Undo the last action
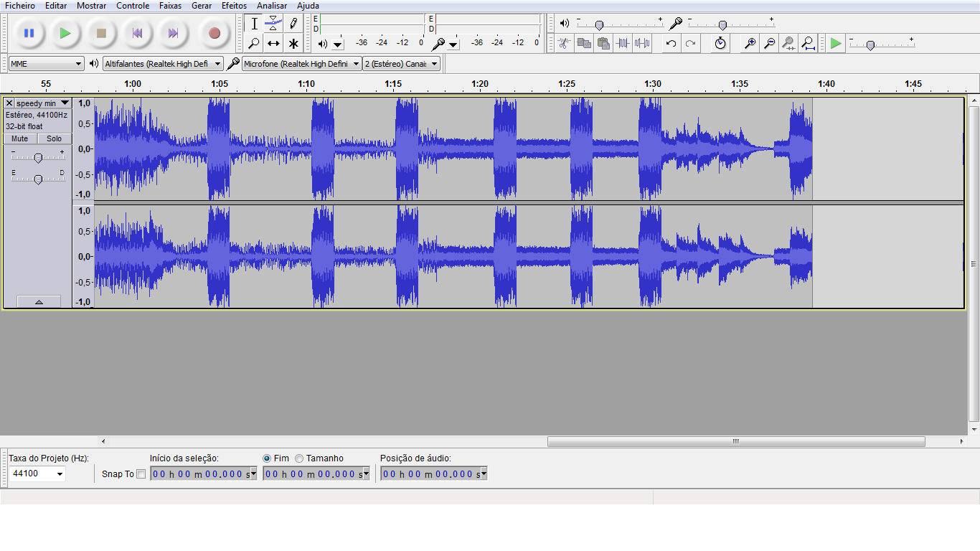Viewport: 980px width, 551px height. tap(671, 44)
